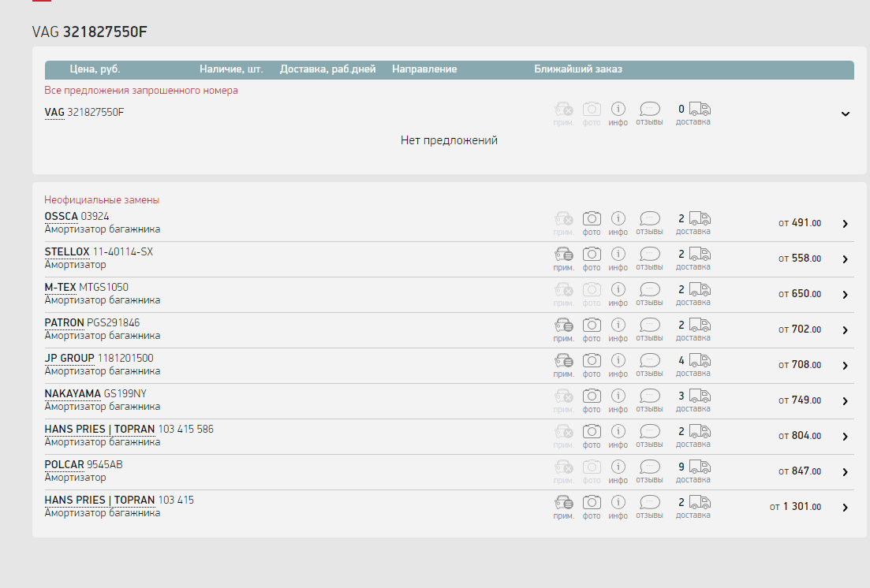The width and height of the screenshot is (870, 588).
Task: Expand offers for TOPRAN 103 415 586
Action: pyautogui.click(x=845, y=437)
